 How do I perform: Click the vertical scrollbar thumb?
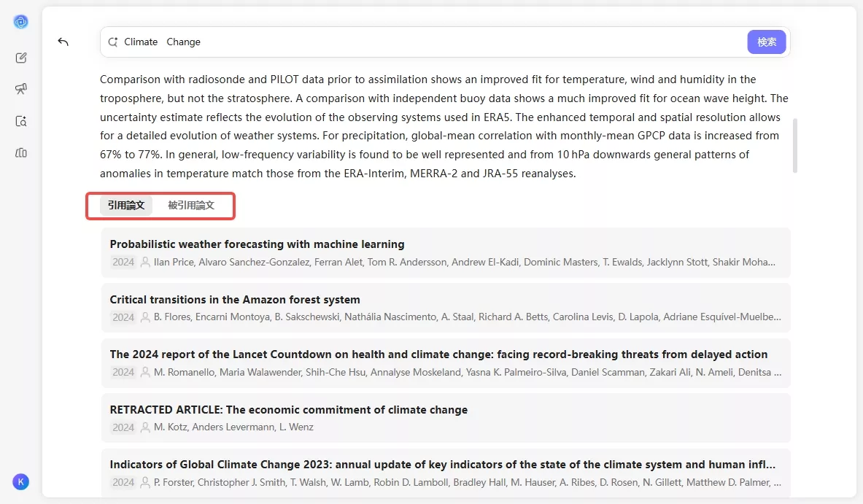coord(794,144)
